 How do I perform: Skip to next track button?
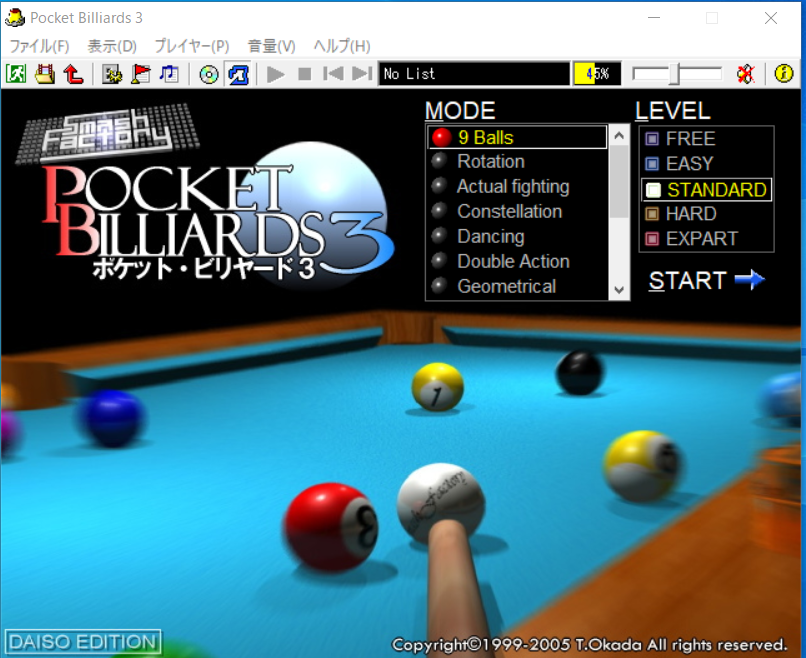click(362, 74)
